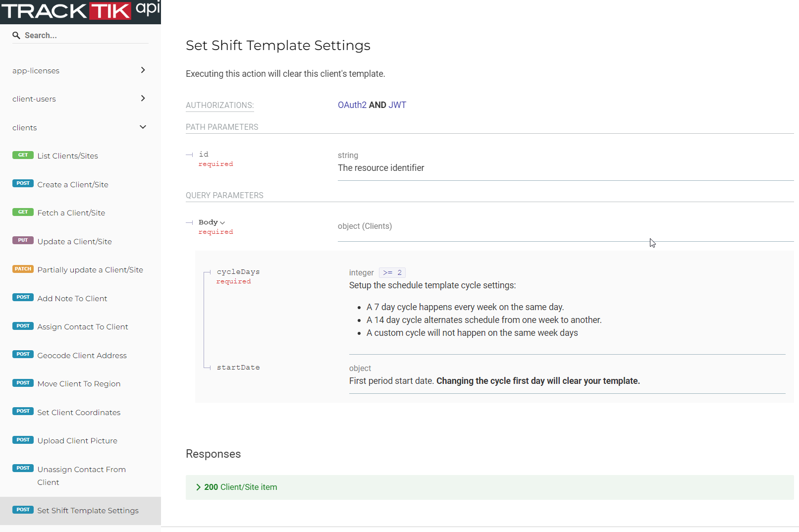Open the OAuth2 authorization link
Screen dimensions: 799x532
[352, 105]
